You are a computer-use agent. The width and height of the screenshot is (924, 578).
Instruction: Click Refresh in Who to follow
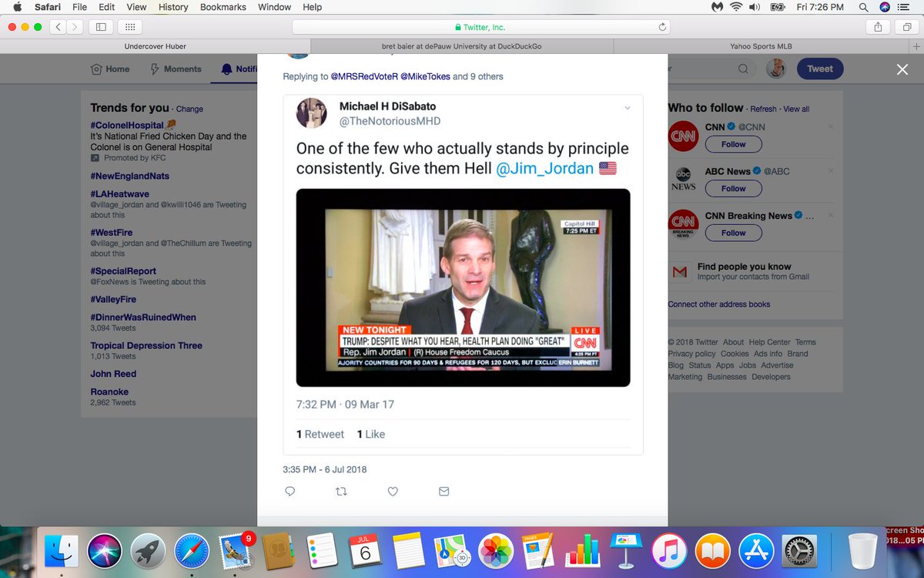click(x=764, y=109)
